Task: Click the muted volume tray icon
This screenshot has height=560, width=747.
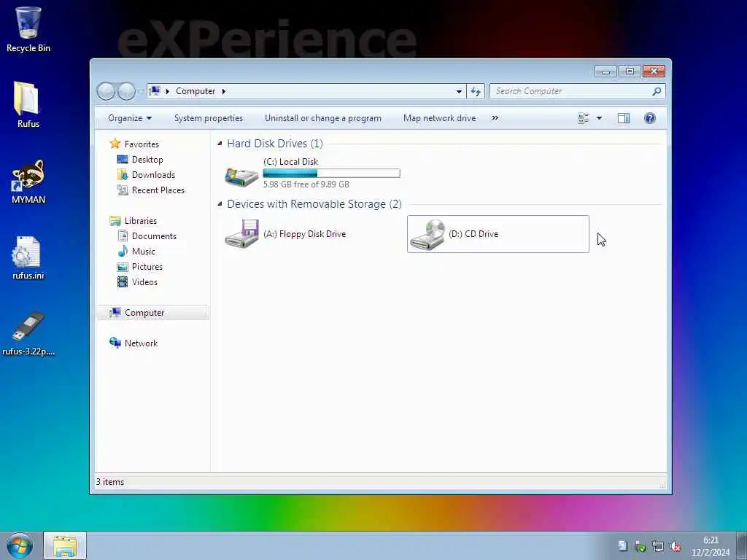Action: [x=675, y=547]
